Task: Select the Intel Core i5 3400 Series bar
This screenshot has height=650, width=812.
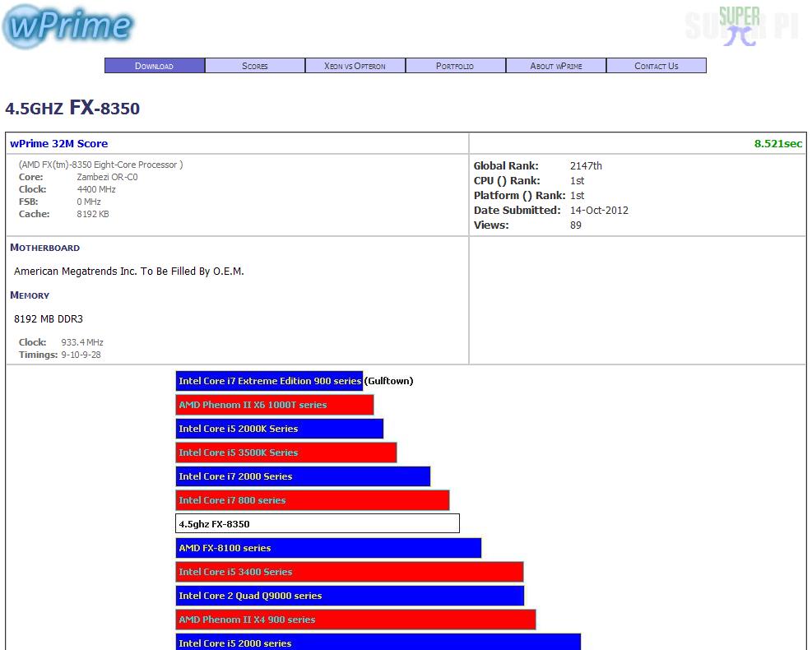Action: 350,572
